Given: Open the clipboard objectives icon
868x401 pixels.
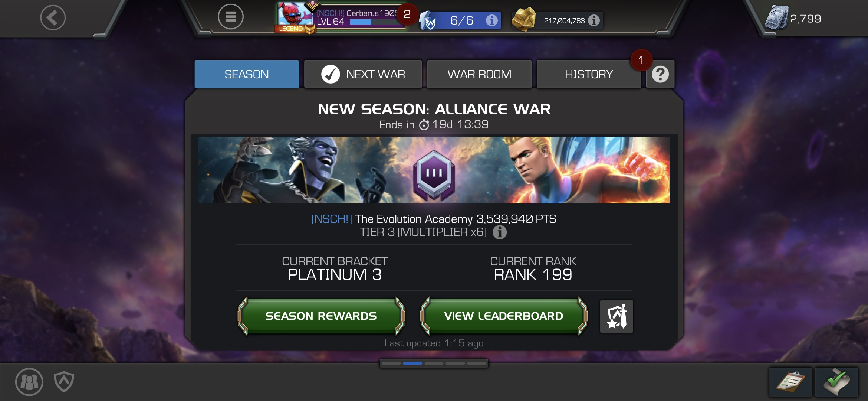Looking at the screenshot, I should [790, 382].
